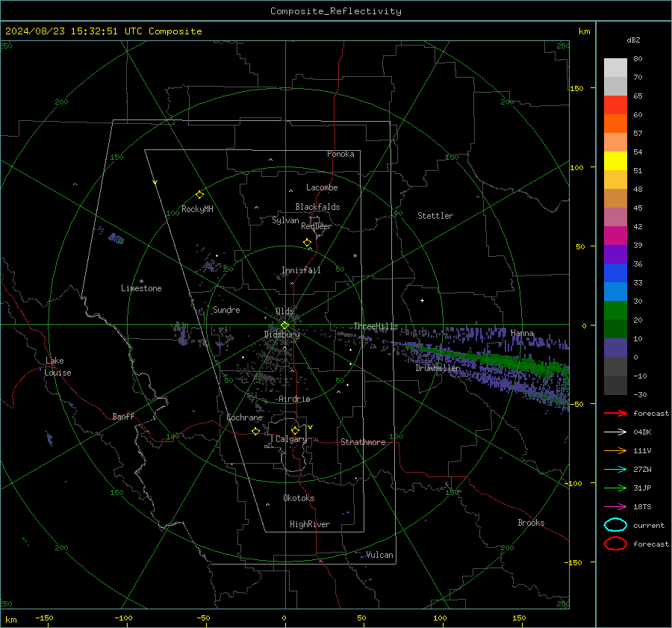Image resolution: width=672 pixels, height=628 pixels.
Task: Select the orange 111V arrow legend icon
Action: tap(615, 450)
